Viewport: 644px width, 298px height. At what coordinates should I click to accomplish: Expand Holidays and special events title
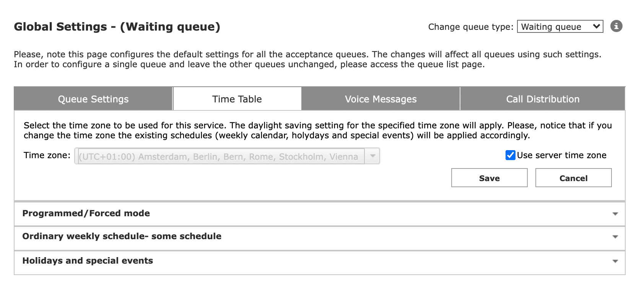88,261
